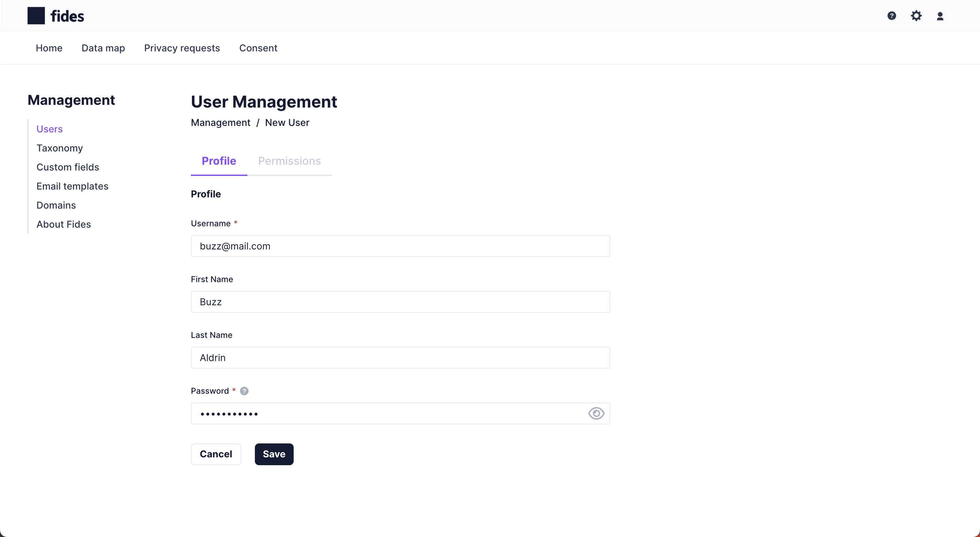Open Privacy requests navigation item
Screen dimensions: 980x537
182,48
